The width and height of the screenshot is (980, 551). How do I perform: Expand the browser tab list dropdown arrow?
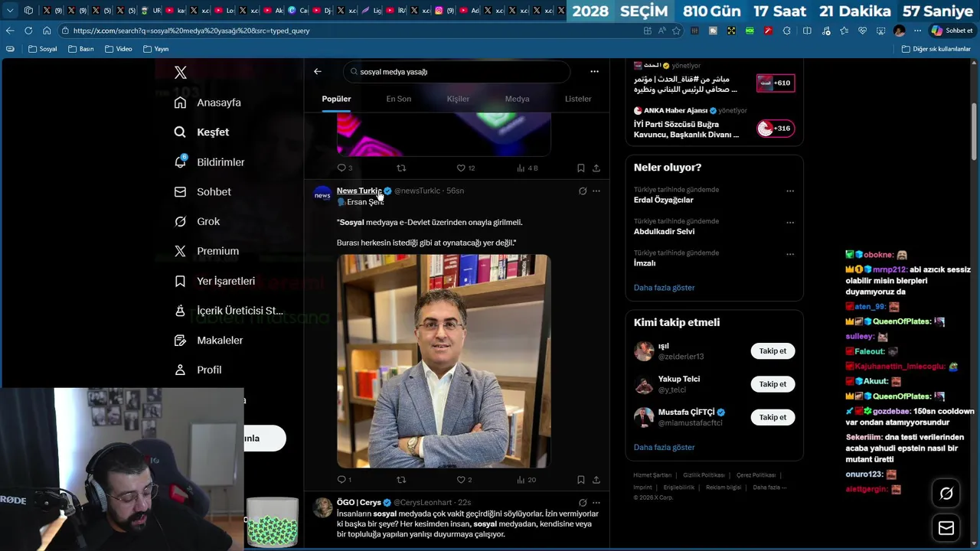click(x=10, y=11)
